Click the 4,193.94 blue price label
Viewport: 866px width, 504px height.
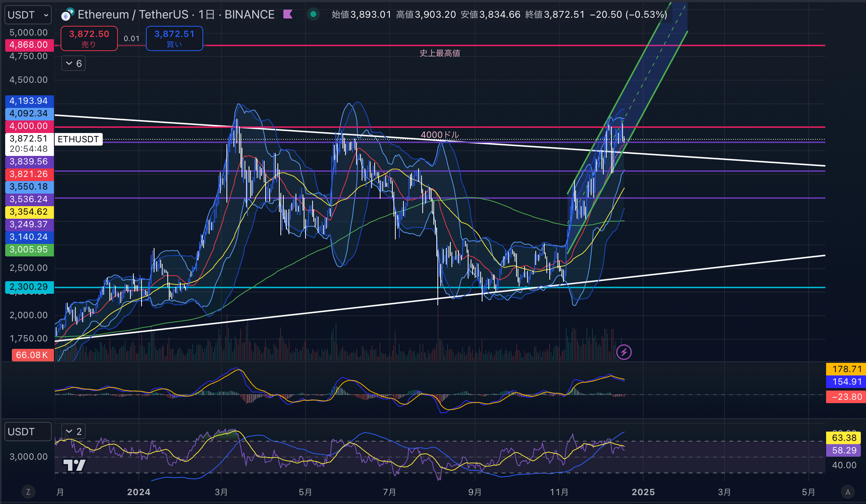pyautogui.click(x=29, y=101)
